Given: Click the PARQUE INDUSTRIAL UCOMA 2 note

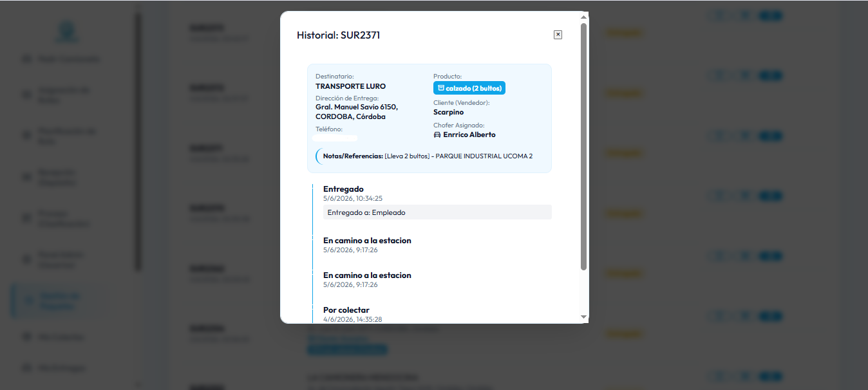Looking at the screenshot, I should pos(484,156).
